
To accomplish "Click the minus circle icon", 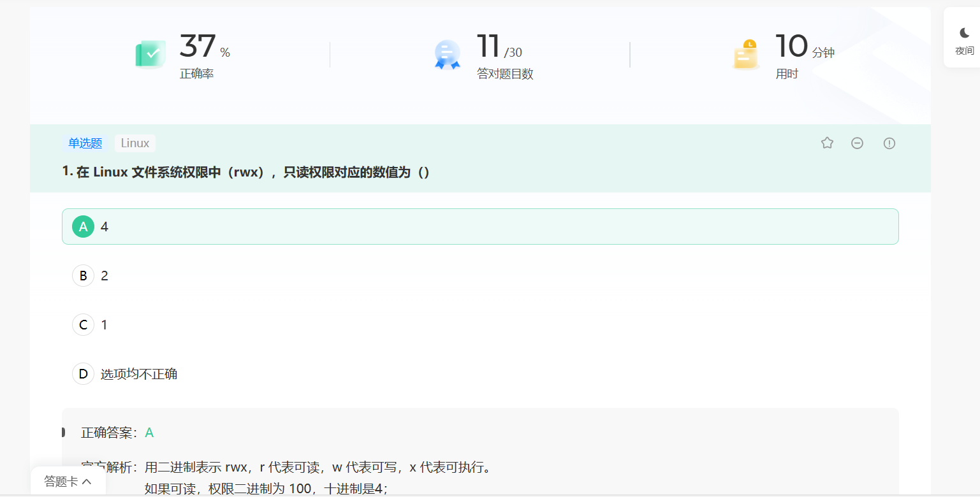I will [x=858, y=143].
